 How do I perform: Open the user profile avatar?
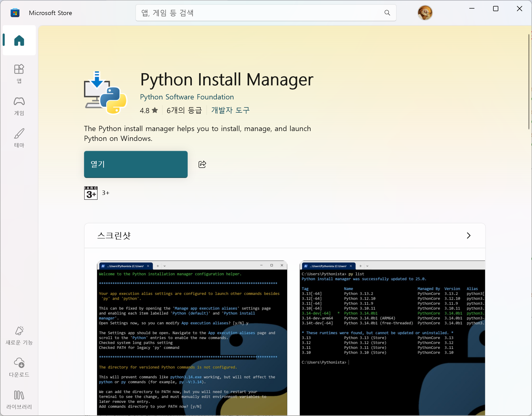click(x=425, y=13)
